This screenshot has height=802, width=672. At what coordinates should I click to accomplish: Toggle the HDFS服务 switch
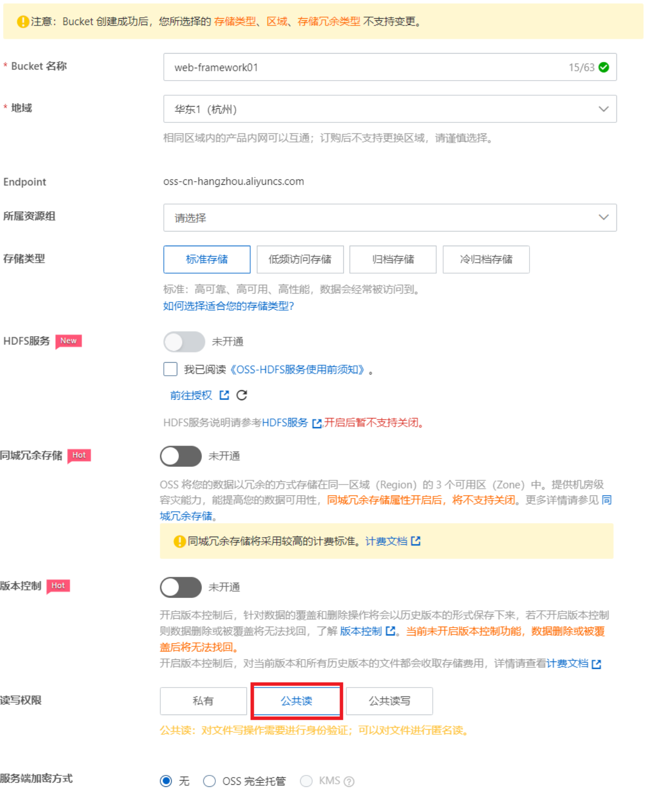click(184, 342)
